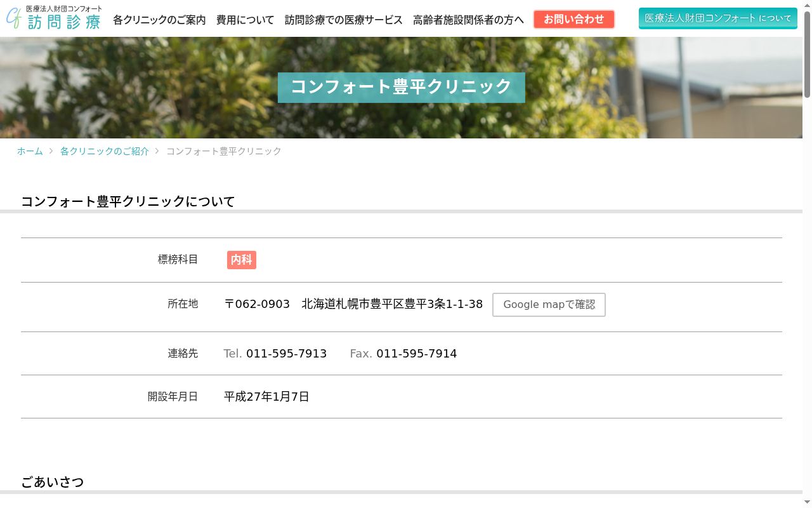Click the 所在地 row label
Screen dimensions: 812x508
[x=183, y=304]
